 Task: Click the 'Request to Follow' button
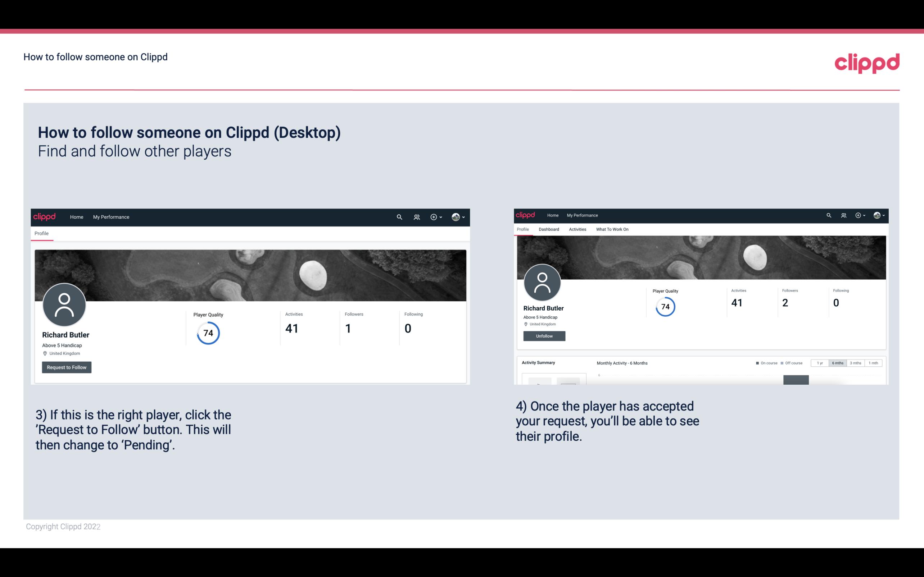click(67, 366)
